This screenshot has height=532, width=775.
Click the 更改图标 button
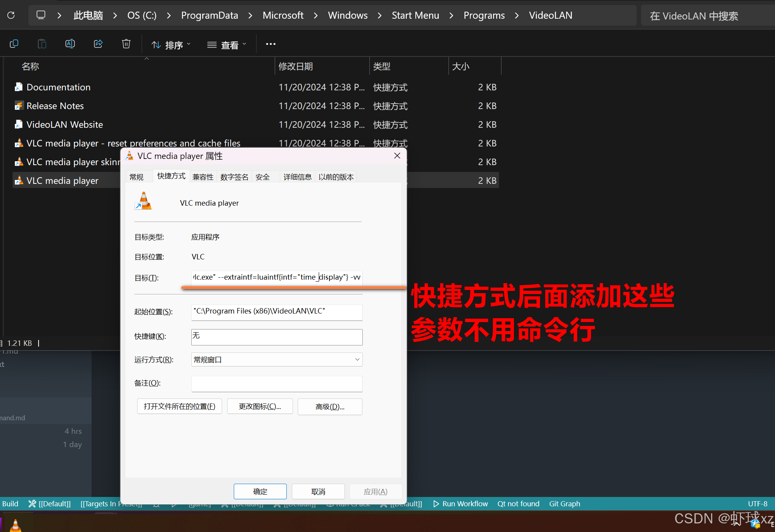260,406
